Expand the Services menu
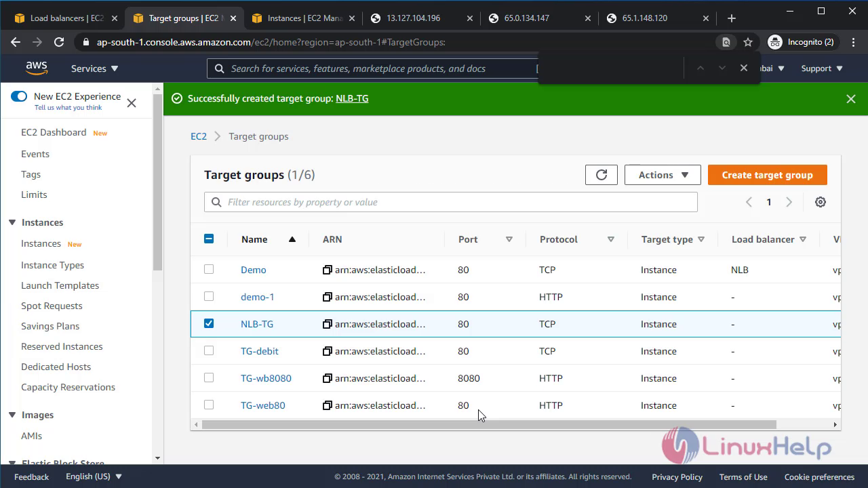 pyautogui.click(x=95, y=68)
